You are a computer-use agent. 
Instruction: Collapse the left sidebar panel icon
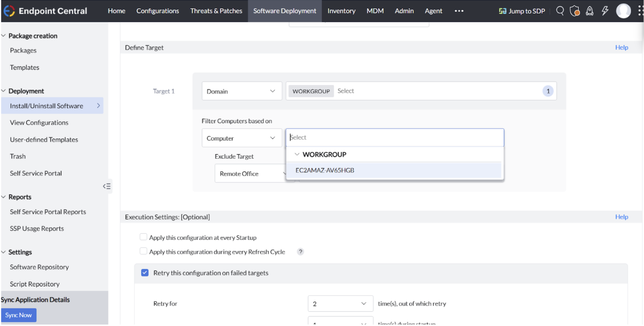tap(107, 186)
